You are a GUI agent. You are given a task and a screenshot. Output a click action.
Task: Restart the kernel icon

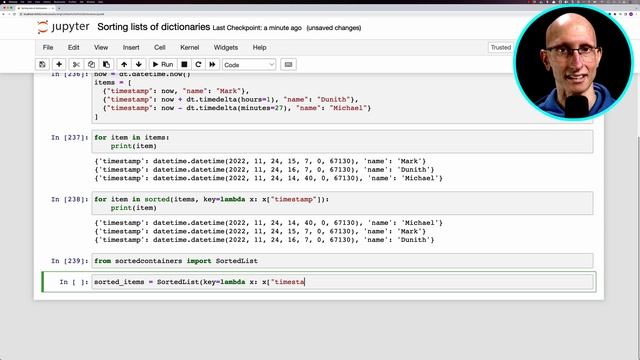198,64
